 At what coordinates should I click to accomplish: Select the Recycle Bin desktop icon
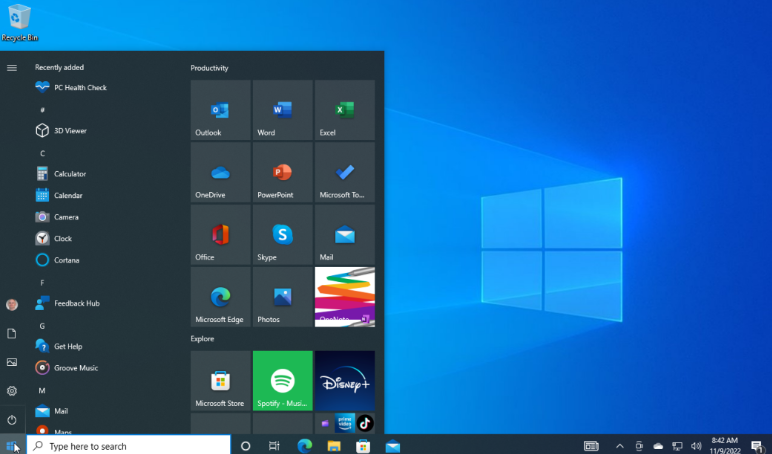[x=20, y=23]
